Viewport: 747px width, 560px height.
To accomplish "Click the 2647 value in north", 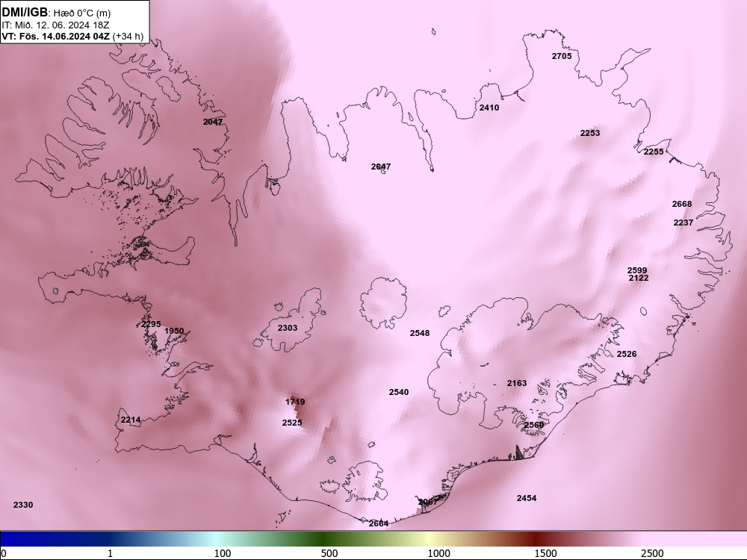I will (381, 167).
